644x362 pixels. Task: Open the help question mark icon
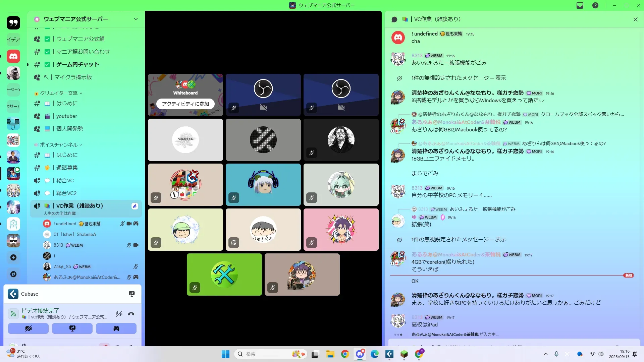point(595,5)
